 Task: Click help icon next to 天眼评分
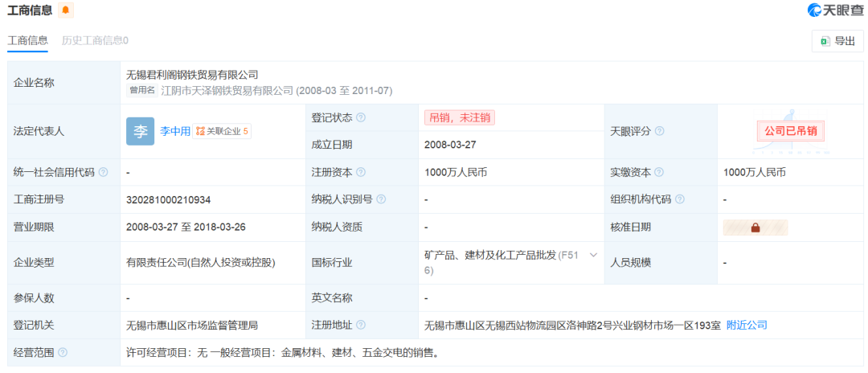click(x=659, y=132)
